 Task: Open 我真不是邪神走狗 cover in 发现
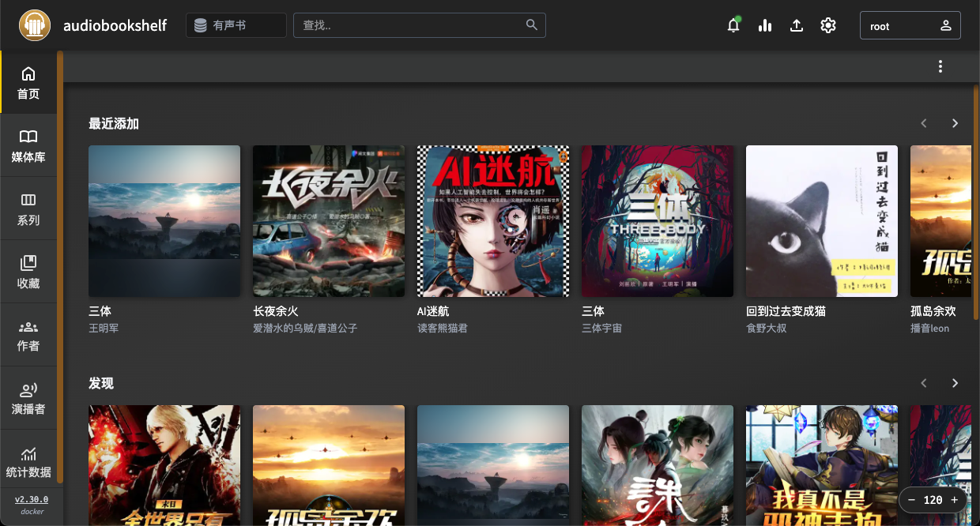[822, 465]
